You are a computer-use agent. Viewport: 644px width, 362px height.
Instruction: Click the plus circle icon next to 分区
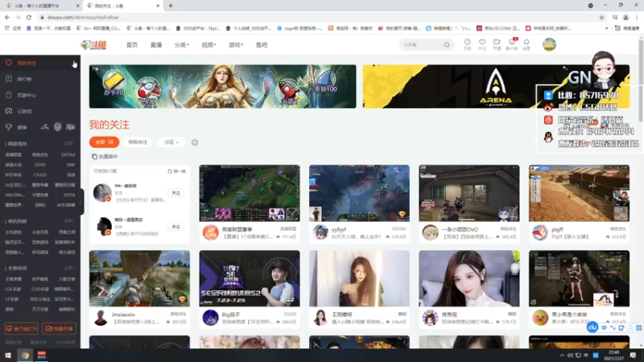195,142
